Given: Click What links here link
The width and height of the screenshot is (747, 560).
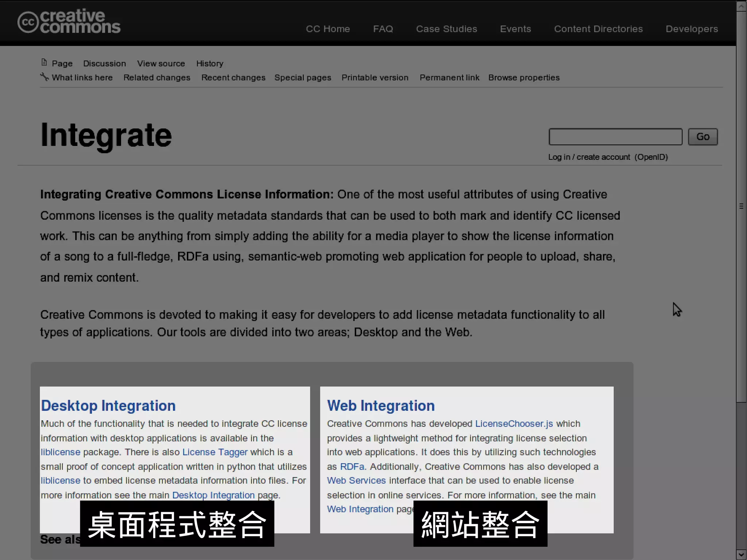Looking at the screenshot, I should (82, 77).
